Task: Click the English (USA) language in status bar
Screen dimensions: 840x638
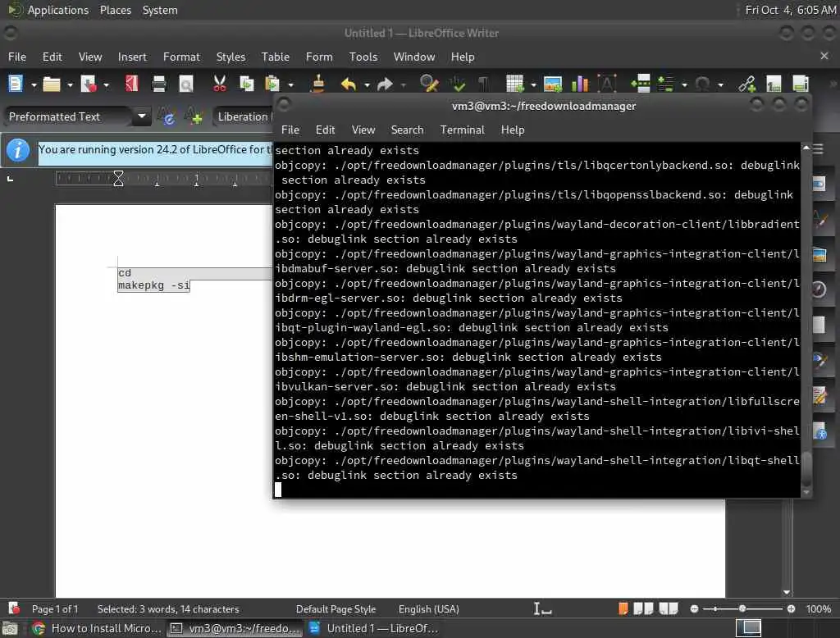Action: click(x=428, y=609)
